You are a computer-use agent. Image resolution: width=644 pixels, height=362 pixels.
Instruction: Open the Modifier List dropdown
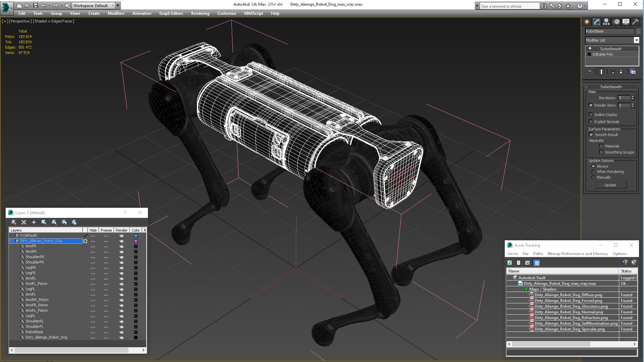636,40
